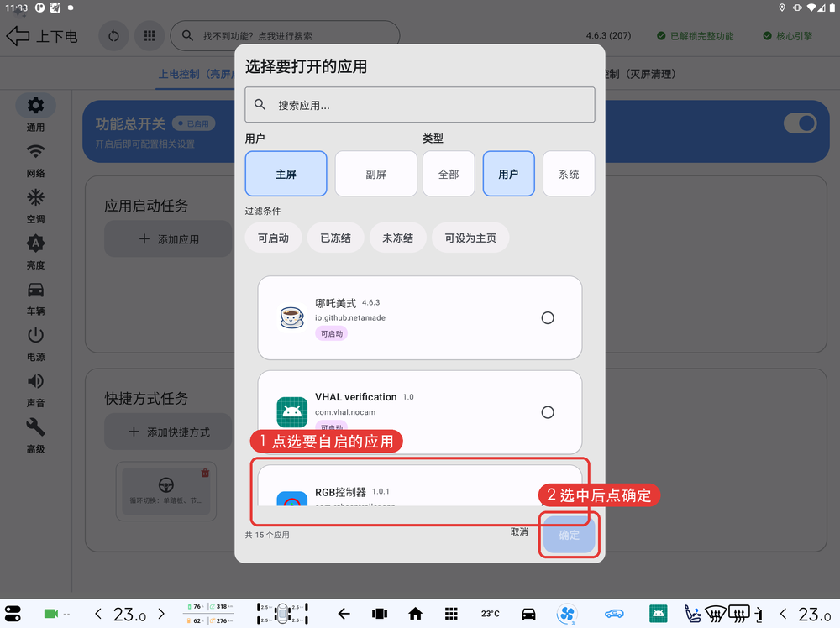Image resolution: width=840 pixels, height=628 pixels.
Task: Tap the blue car outline icon
Action: coord(615,614)
